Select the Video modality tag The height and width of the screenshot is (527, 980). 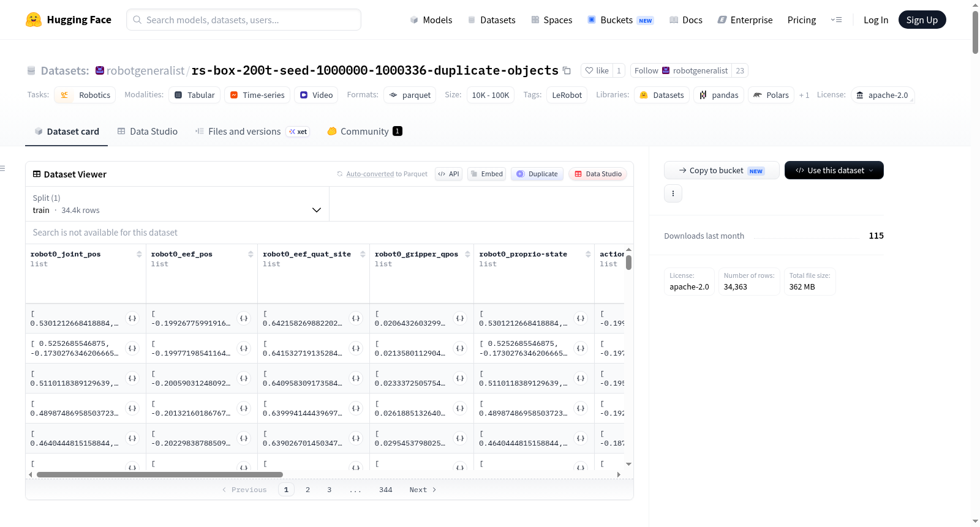[317, 95]
